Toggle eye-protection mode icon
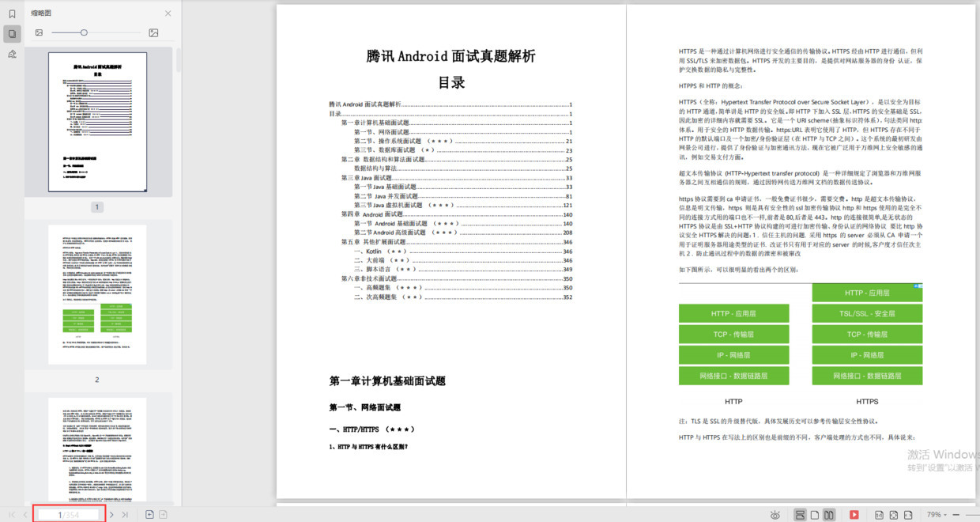Screen dimensions: 980x522 775,515
